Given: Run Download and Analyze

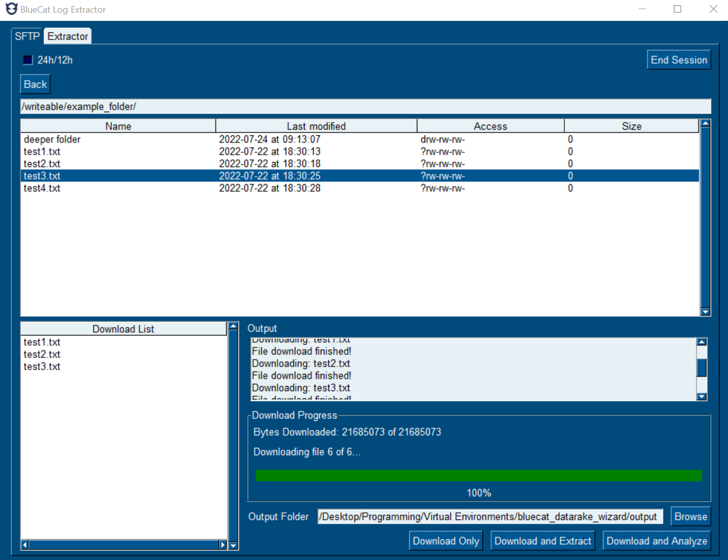Looking at the screenshot, I should point(656,540).
